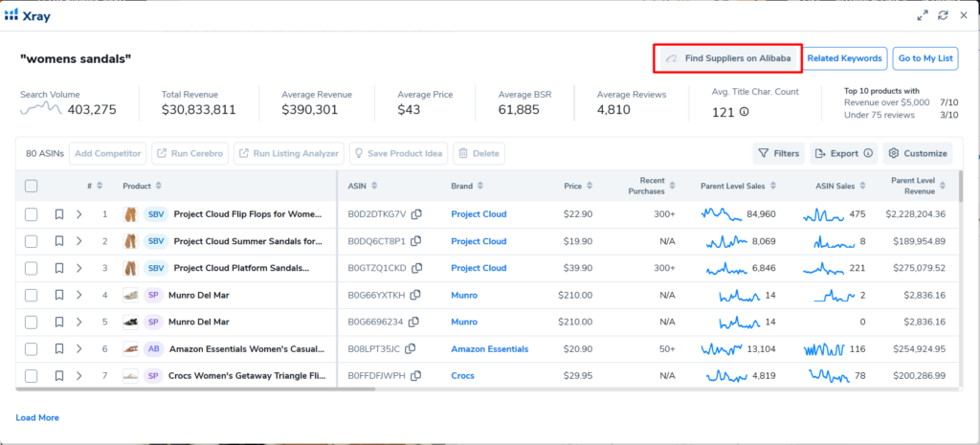980x445 pixels.
Task: Click the AB badge on Amazon Essentials row
Action: click(154, 348)
